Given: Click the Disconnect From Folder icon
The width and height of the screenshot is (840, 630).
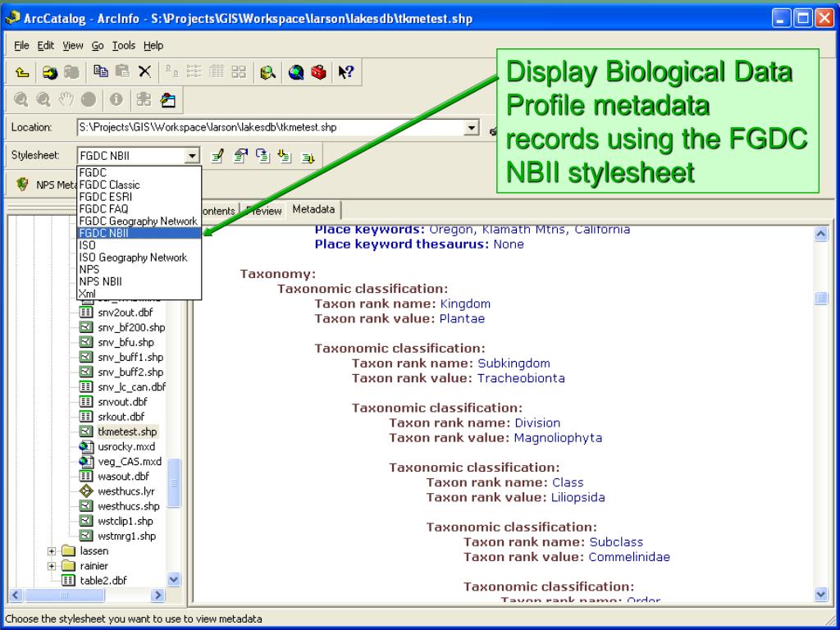Looking at the screenshot, I should (x=71, y=72).
